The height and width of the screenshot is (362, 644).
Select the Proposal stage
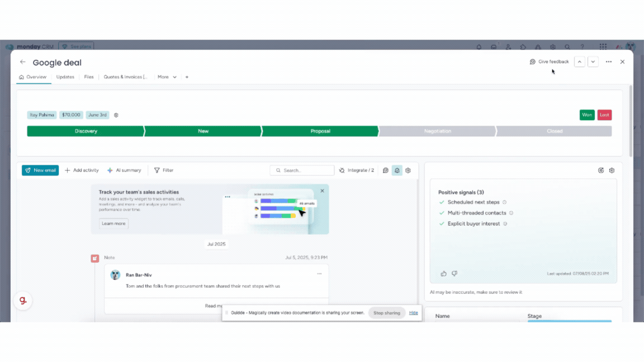pos(320,131)
